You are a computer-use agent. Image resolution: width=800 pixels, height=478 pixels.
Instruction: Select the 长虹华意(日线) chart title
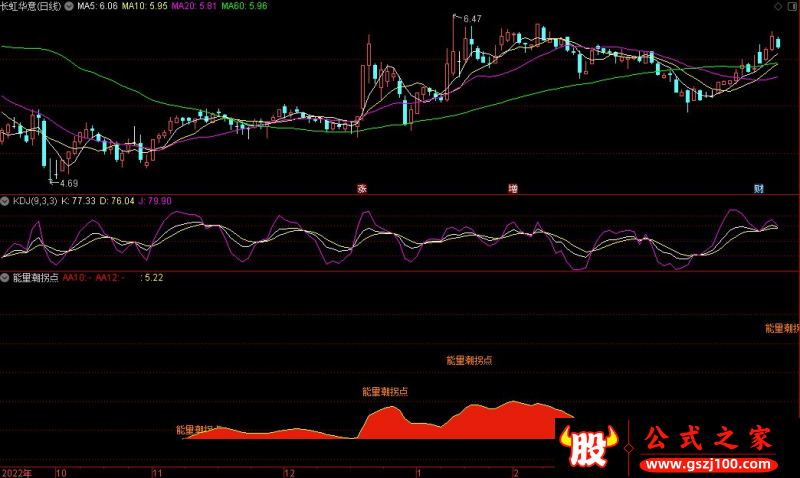click(31, 6)
